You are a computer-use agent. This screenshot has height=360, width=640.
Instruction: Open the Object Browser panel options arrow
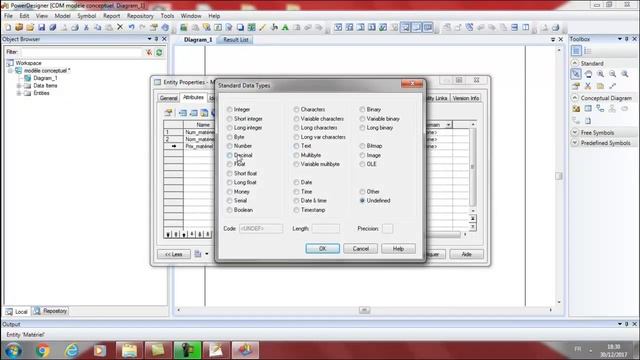(x=149, y=39)
